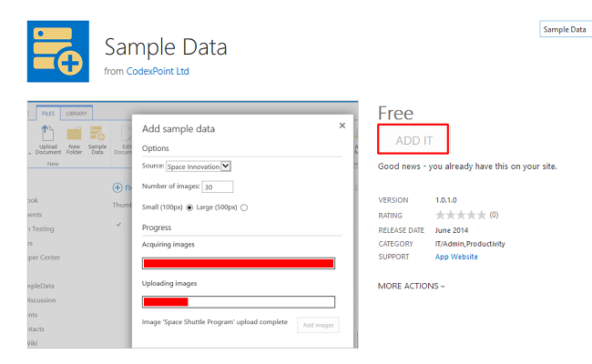The width and height of the screenshot is (592, 364).
Task: Click the version value 1.0.1.0
Action: [446, 200]
